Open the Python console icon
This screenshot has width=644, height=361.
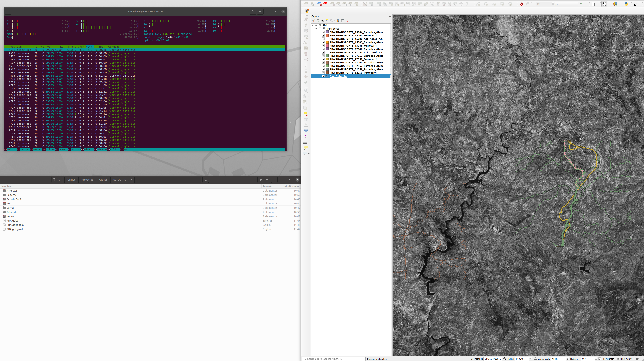click(626, 4)
